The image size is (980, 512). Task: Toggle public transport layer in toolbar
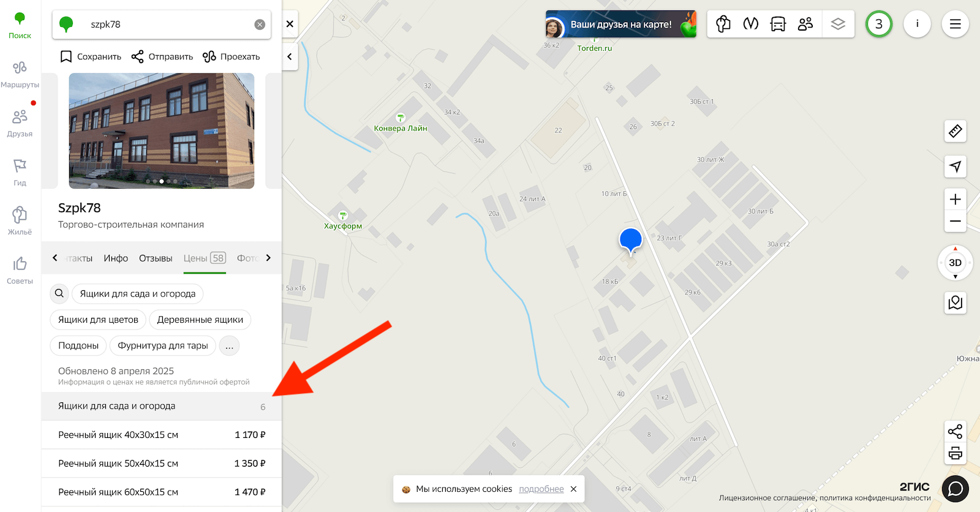point(778,24)
